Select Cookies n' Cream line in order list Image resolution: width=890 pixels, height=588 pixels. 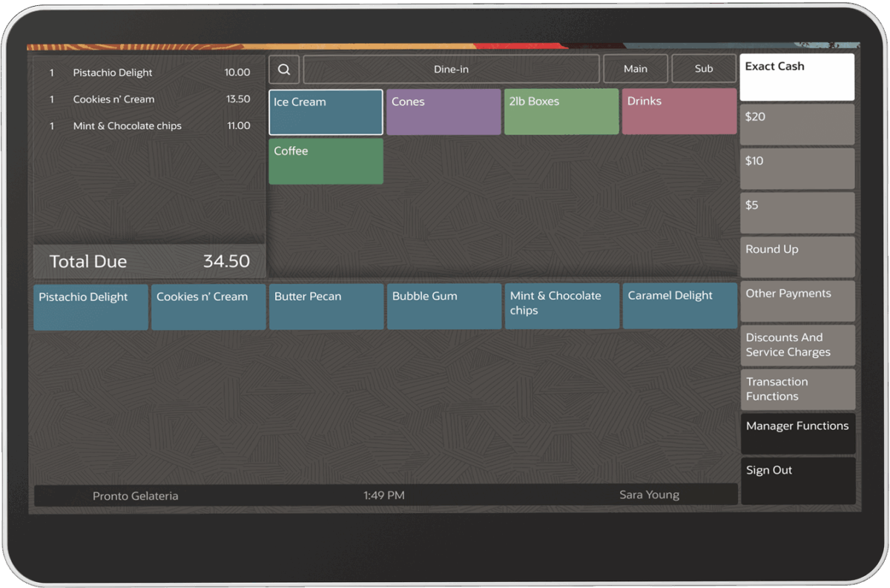tap(149, 99)
